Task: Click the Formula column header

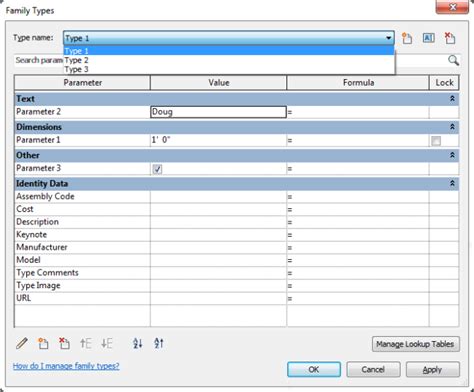Action: click(358, 83)
